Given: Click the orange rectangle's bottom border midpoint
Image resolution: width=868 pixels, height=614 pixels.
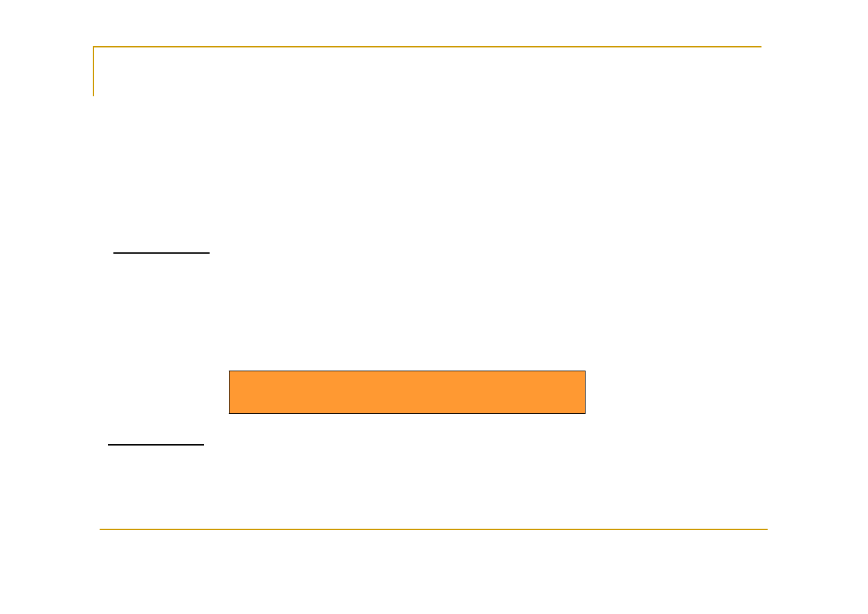Looking at the screenshot, I should coord(407,413).
